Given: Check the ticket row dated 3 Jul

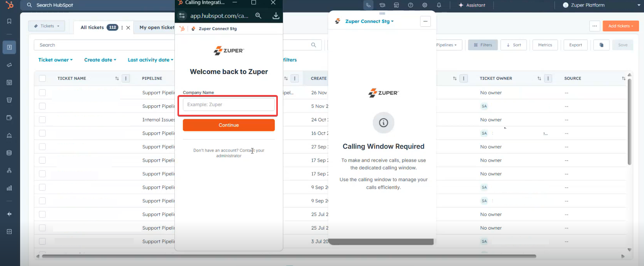Looking at the screenshot, I should [x=43, y=241].
